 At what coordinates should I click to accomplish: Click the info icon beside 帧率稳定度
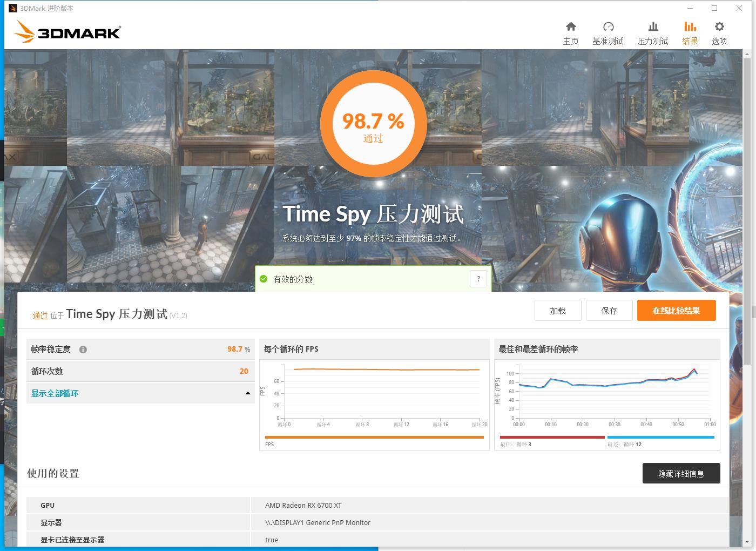click(83, 350)
